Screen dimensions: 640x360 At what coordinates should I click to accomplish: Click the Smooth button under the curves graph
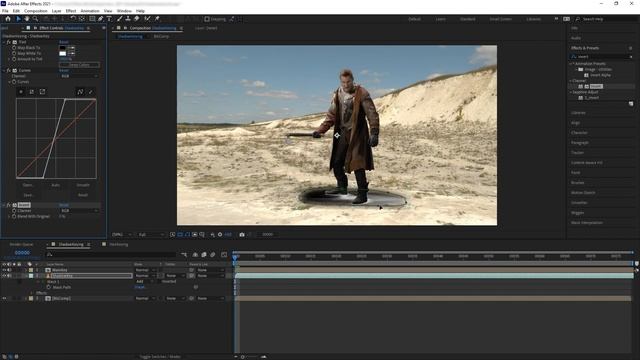83,185
